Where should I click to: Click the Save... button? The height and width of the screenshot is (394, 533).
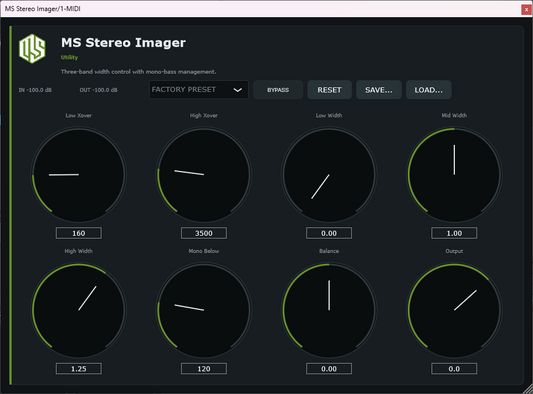tap(379, 90)
